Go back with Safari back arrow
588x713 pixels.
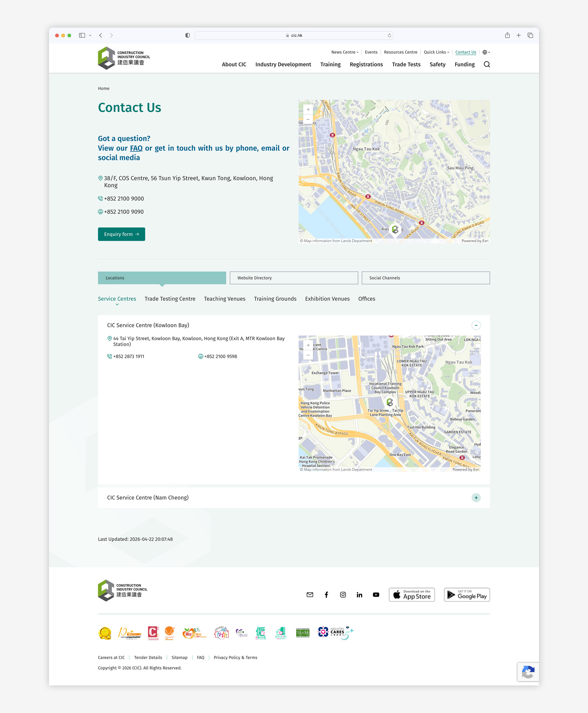(x=100, y=35)
